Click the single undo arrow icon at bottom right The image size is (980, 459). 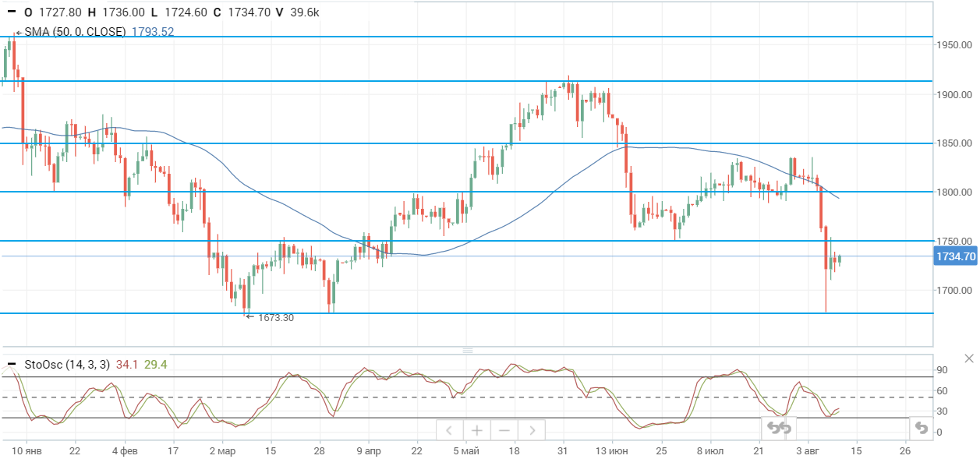pyautogui.click(x=921, y=428)
